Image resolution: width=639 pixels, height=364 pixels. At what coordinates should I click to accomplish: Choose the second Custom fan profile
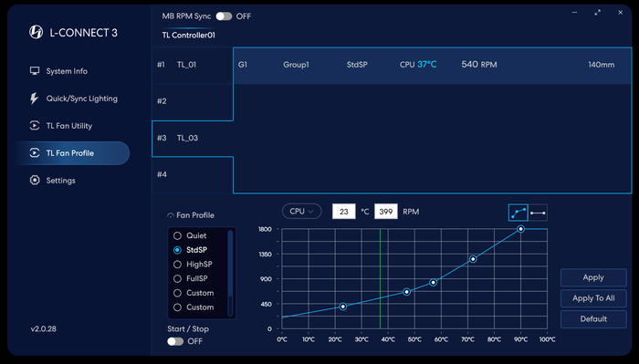click(194, 307)
